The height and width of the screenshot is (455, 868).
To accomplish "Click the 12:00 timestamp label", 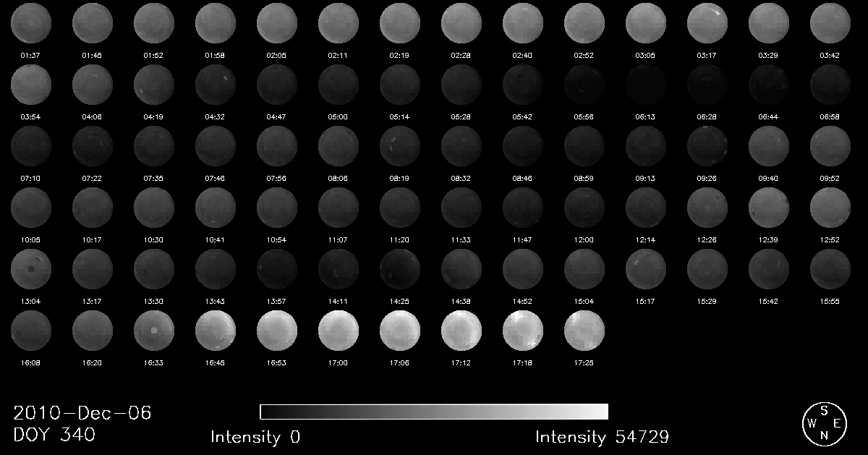I will [584, 239].
